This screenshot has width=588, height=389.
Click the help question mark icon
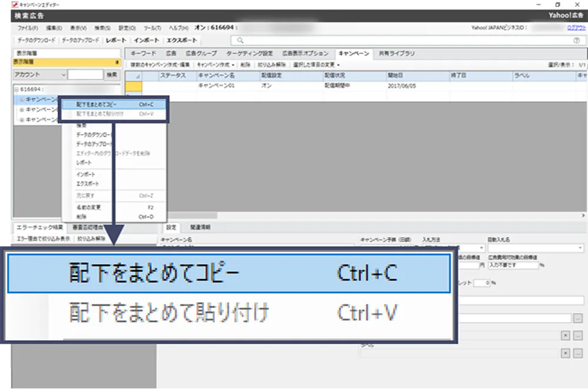(576, 41)
